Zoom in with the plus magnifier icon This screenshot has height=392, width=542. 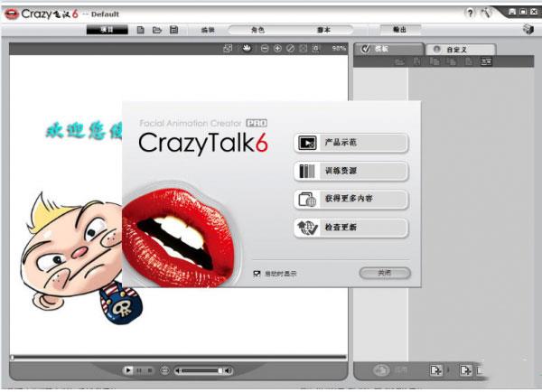point(277,49)
